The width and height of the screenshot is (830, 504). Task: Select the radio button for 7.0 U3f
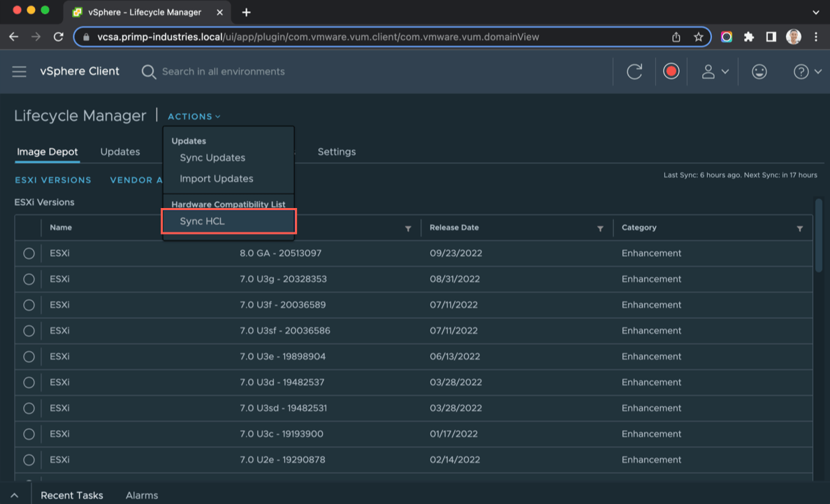click(29, 304)
